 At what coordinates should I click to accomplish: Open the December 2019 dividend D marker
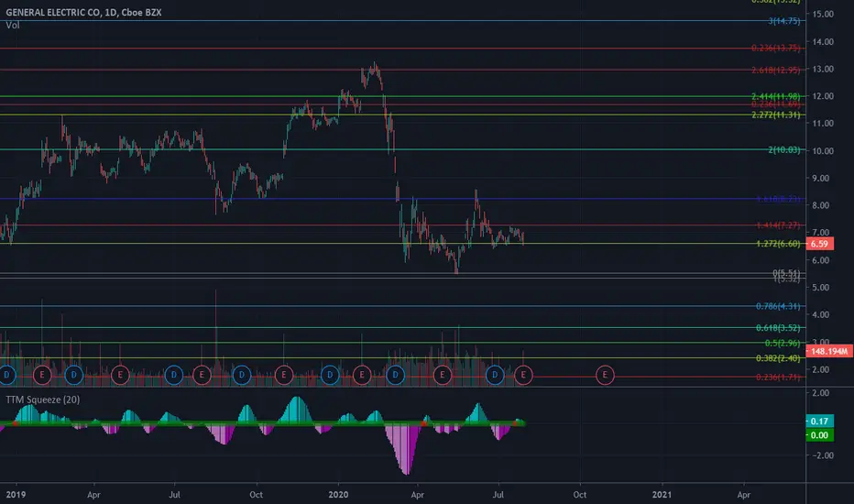click(x=330, y=375)
